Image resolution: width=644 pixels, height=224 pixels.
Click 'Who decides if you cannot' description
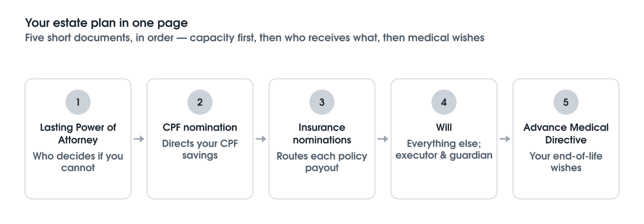78,162
